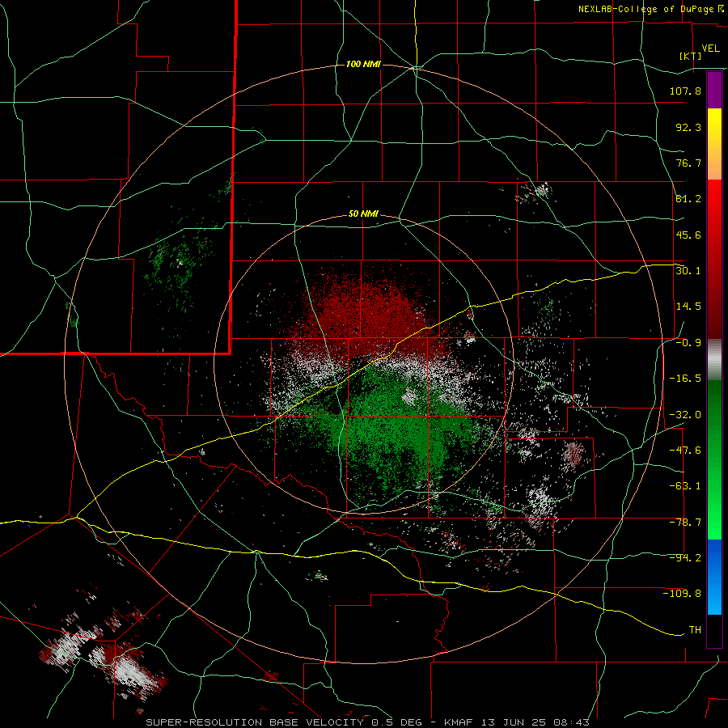The height and width of the screenshot is (728, 728).
Task: Click the -94.2 velocity scale value
Action: [x=685, y=557]
